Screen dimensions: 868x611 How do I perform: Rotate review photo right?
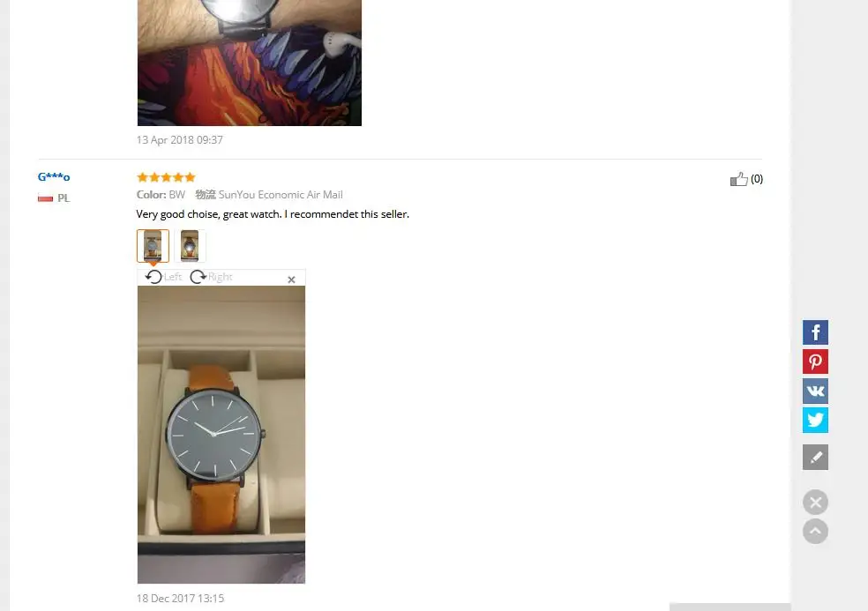click(x=211, y=277)
